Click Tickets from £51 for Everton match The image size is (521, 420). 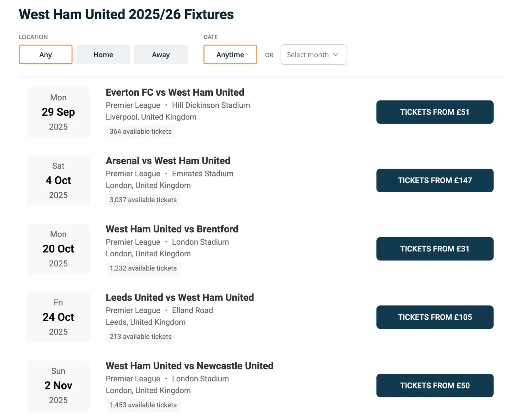click(434, 112)
